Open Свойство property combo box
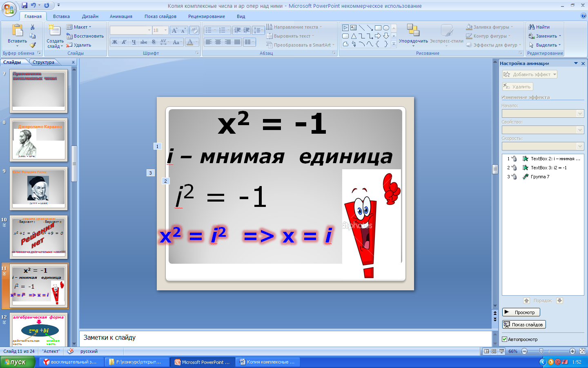Screen dimensions: 588x368 click(543, 130)
